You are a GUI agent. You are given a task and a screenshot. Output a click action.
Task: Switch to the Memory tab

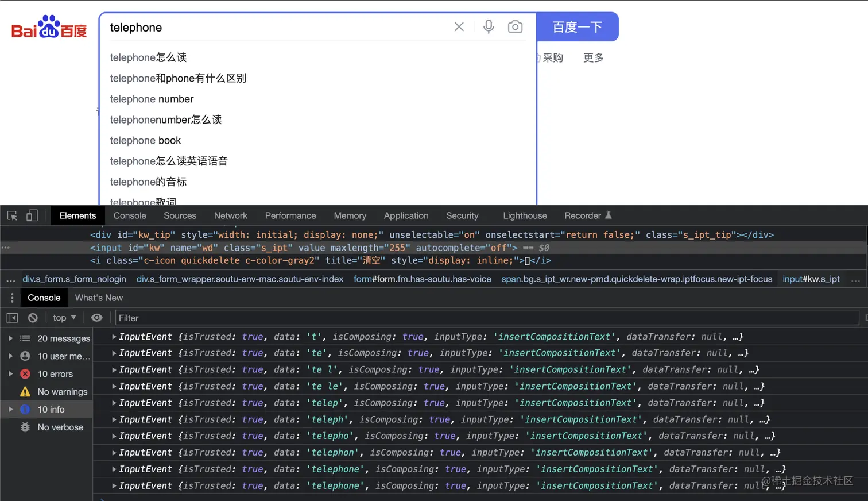[350, 215]
